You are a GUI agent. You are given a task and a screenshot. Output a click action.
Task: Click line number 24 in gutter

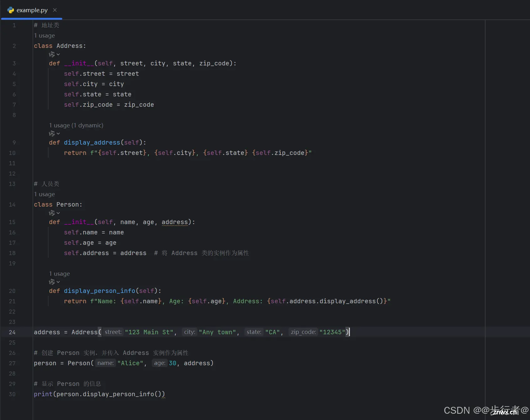[12, 332]
